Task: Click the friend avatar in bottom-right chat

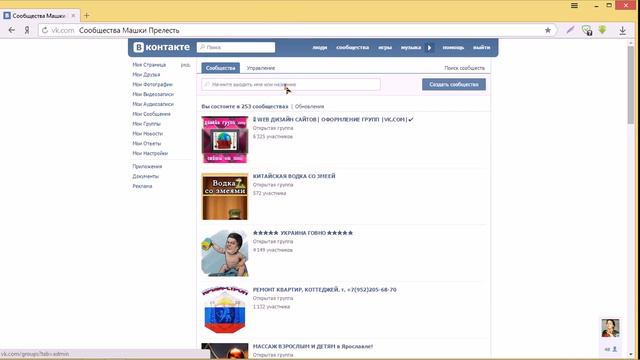Action: tap(610, 328)
